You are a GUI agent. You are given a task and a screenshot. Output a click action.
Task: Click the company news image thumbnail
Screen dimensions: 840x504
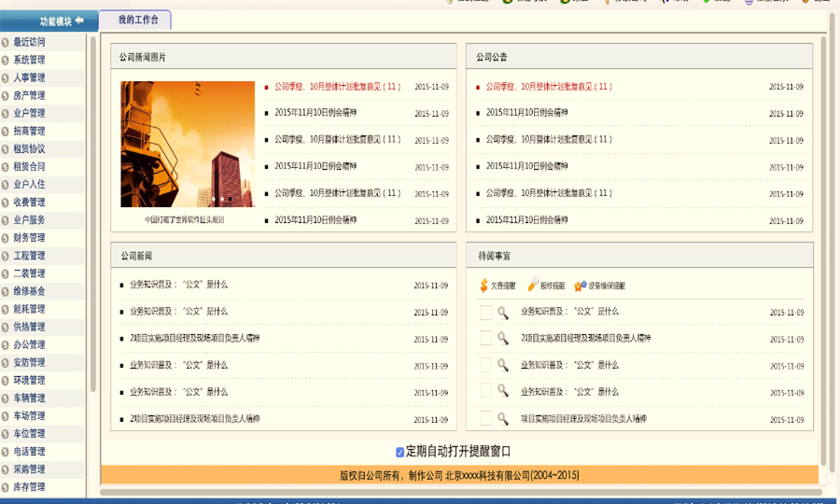click(187, 144)
